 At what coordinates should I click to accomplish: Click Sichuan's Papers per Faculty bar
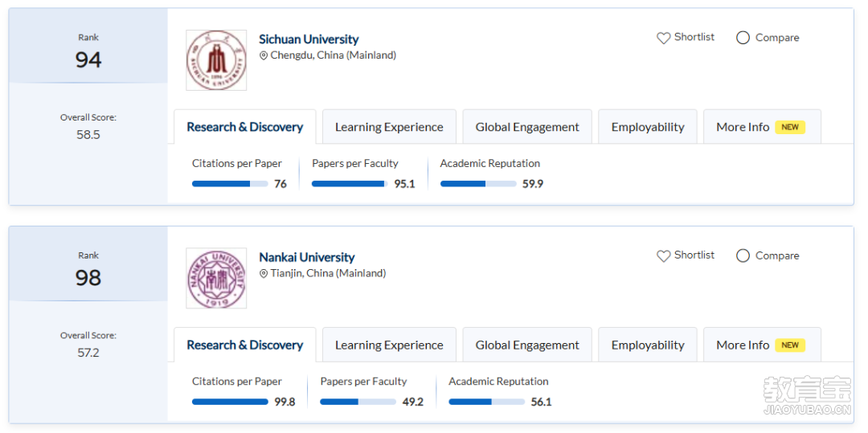click(x=350, y=184)
